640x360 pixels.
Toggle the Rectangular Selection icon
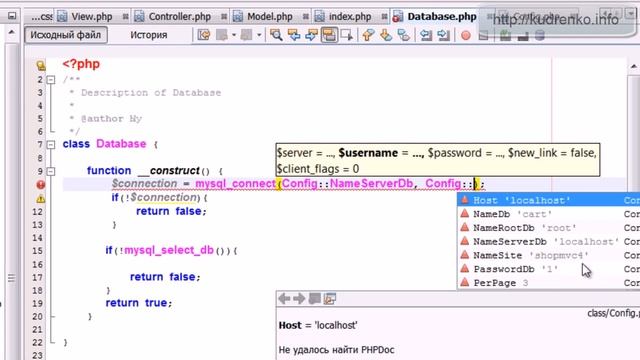pyautogui.click(x=347, y=35)
